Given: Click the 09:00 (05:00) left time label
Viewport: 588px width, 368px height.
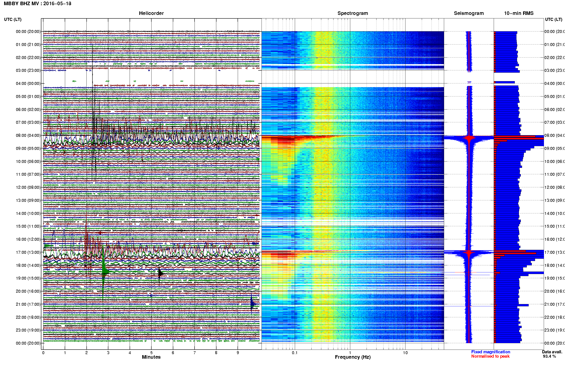Looking at the screenshot, I should 28,148.
